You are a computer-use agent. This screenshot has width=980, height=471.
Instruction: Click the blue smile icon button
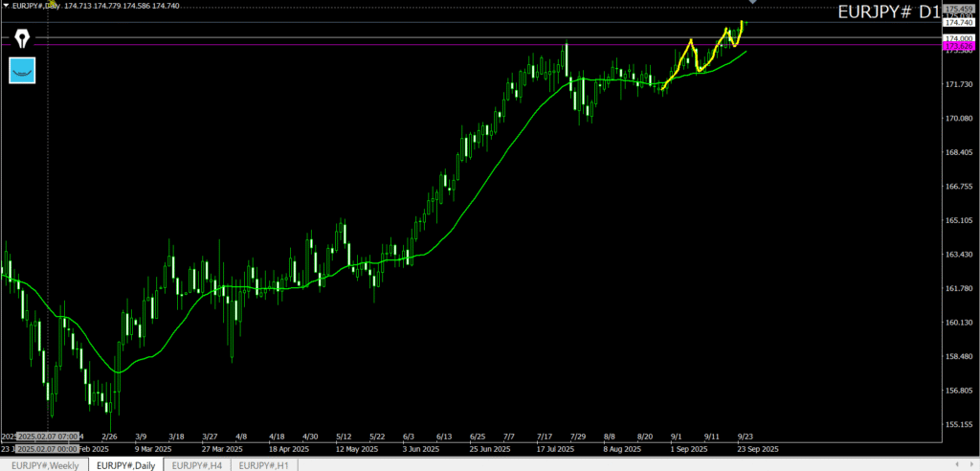click(x=22, y=69)
